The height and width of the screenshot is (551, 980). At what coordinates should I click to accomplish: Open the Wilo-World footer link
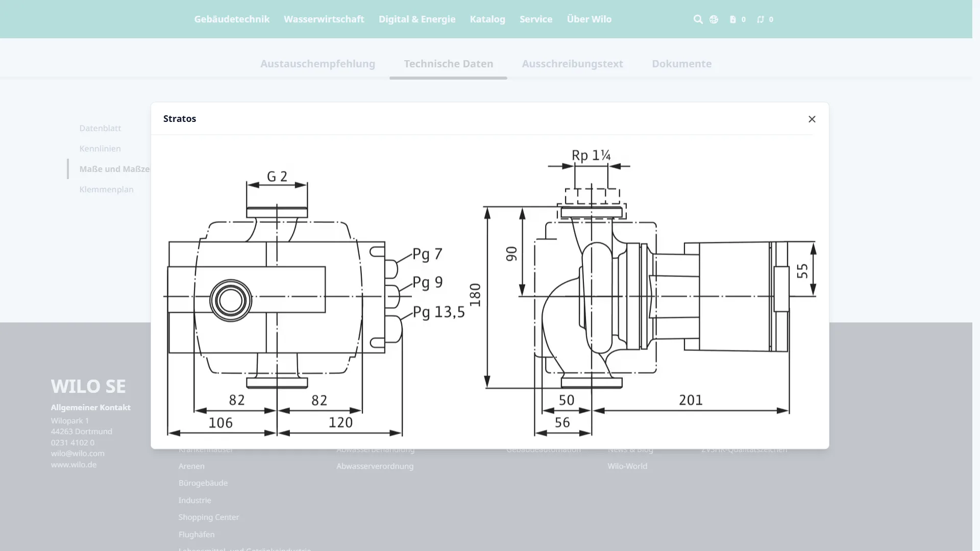click(627, 466)
